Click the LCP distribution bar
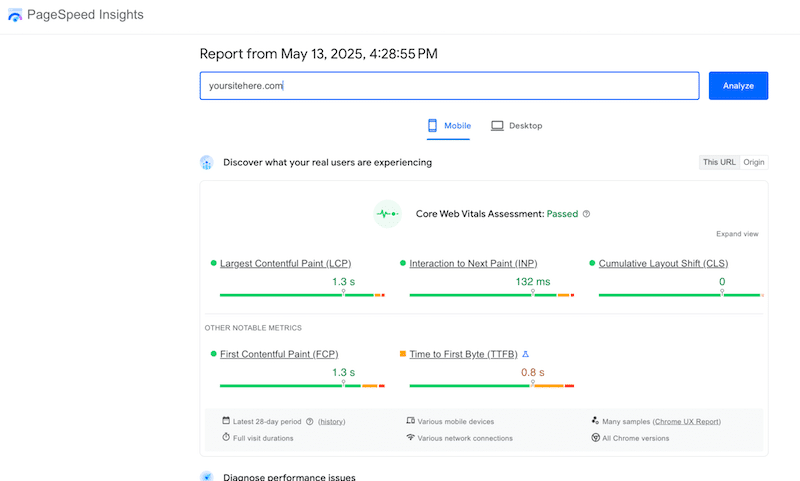 [x=302, y=295]
